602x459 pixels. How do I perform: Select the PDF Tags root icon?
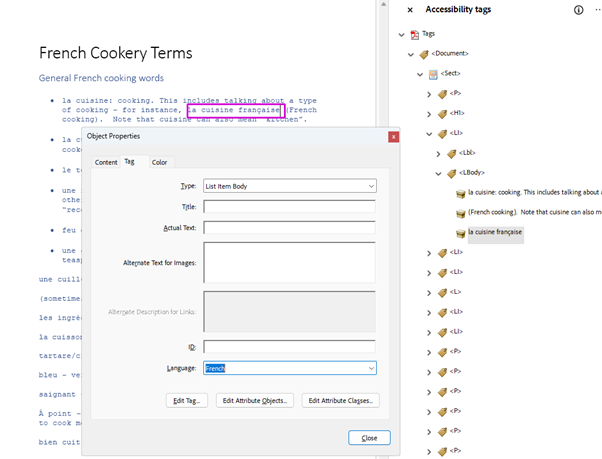pos(415,35)
